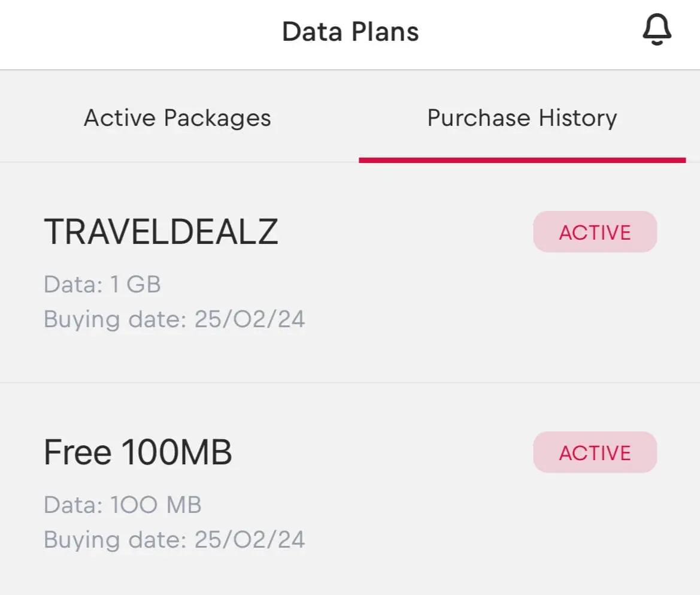Switch to the Active Packages tab
The height and width of the screenshot is (595, 700).
[x=177, y=117]
